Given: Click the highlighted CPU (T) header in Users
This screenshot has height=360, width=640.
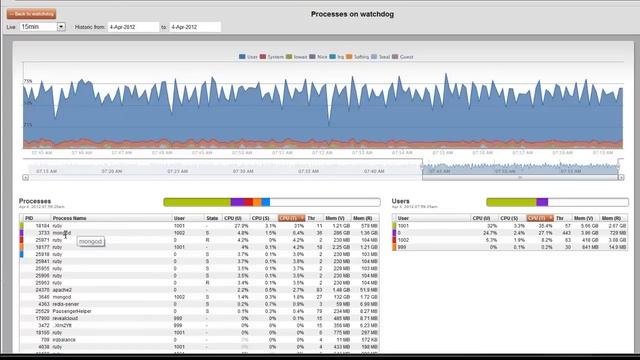Looking at the screenshot, I should pos(540,218).
